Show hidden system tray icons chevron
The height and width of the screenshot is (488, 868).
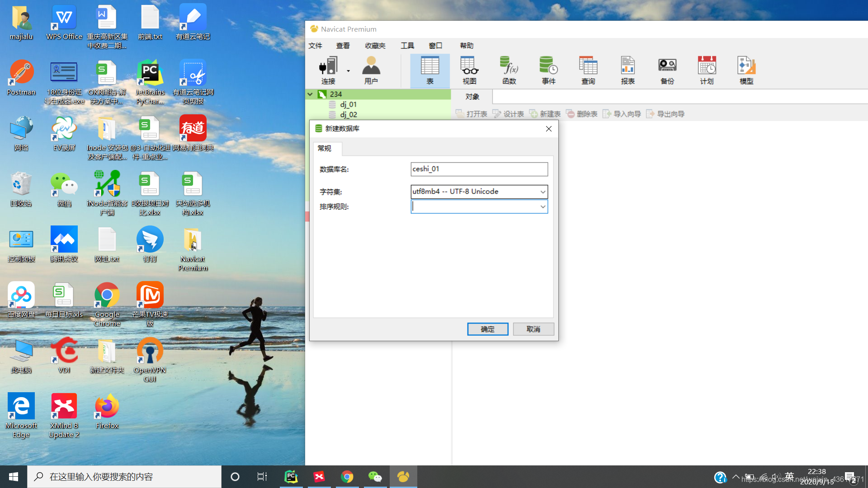(736, 477)
